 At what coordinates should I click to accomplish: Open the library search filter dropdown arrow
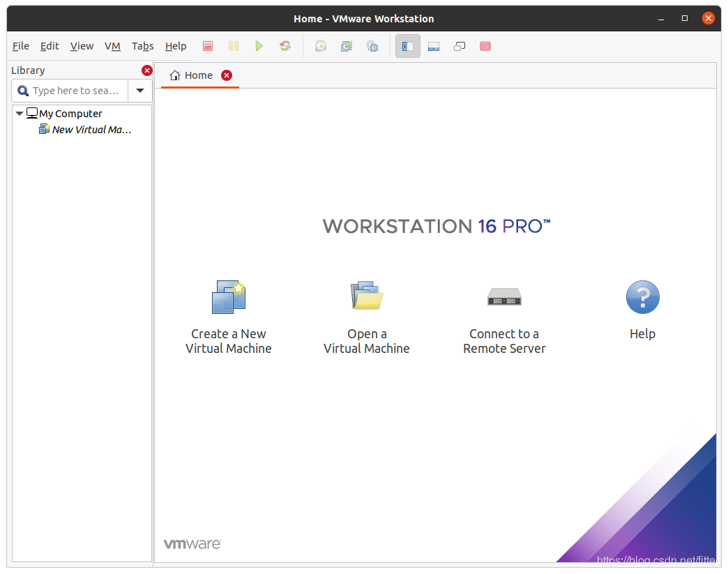pyautogui.click(x=139, y=91)
